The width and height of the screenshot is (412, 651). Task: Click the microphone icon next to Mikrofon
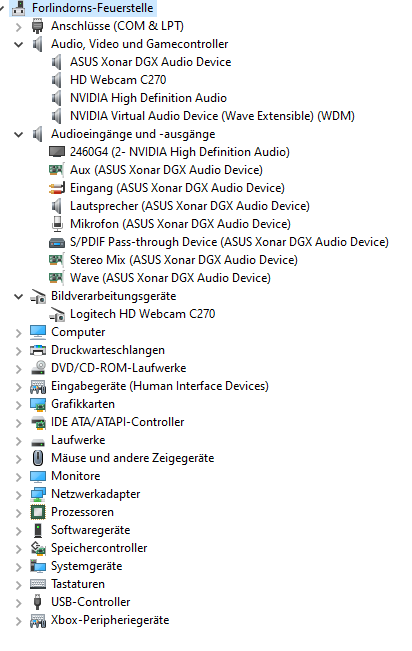coord(57,224)
